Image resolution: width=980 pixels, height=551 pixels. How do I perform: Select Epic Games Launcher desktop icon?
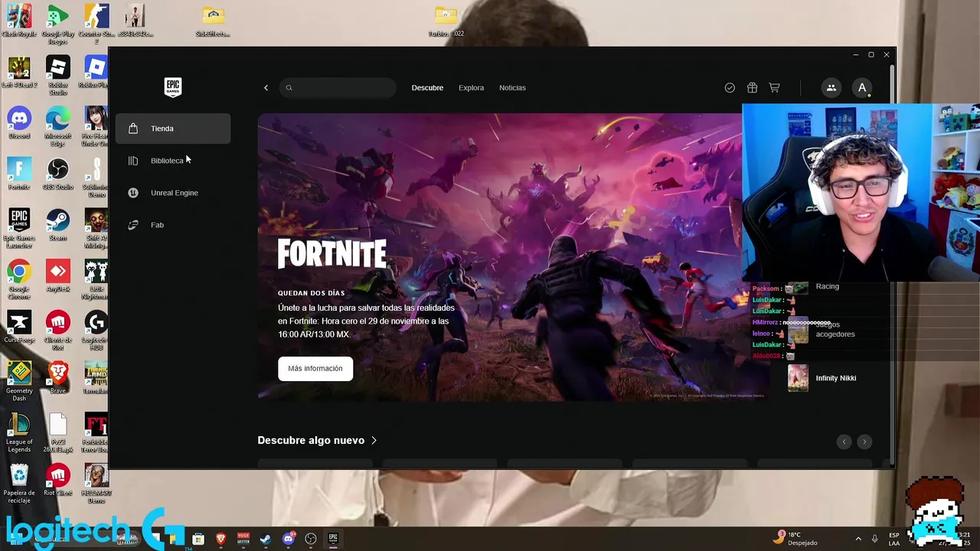(x=19, y=228)
